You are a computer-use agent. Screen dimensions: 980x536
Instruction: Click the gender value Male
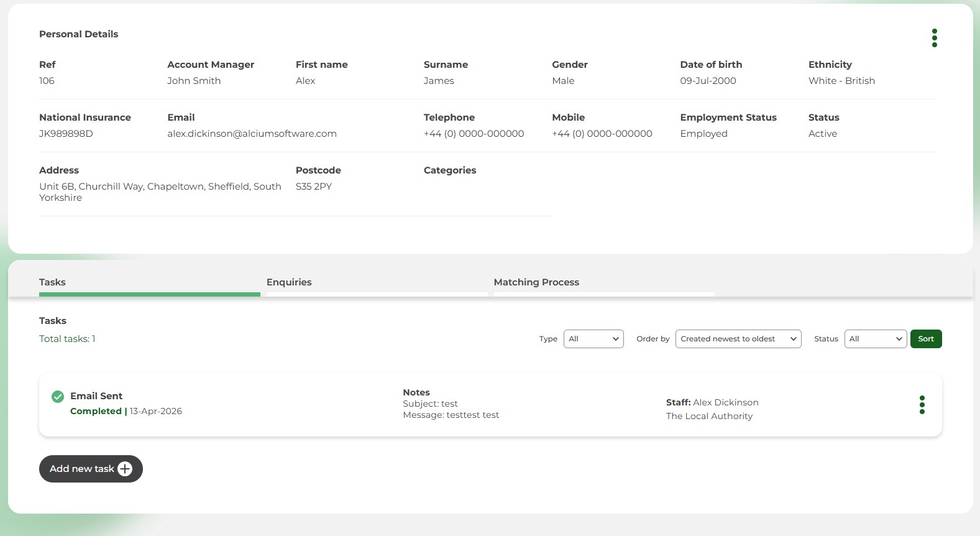tap(563, 81)
